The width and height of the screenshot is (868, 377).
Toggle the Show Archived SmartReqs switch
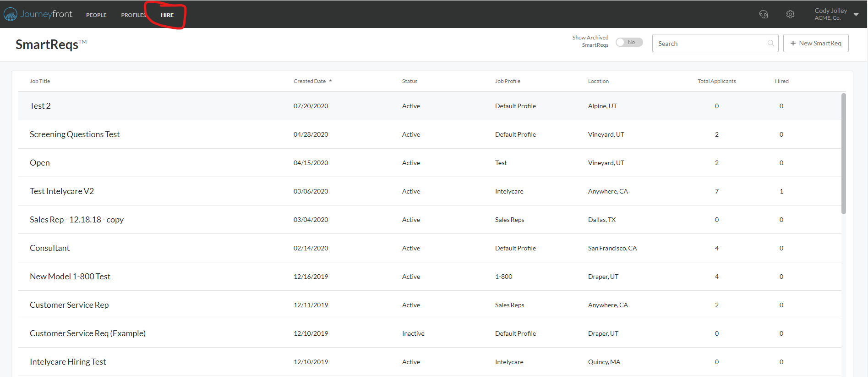pos(629,42)
